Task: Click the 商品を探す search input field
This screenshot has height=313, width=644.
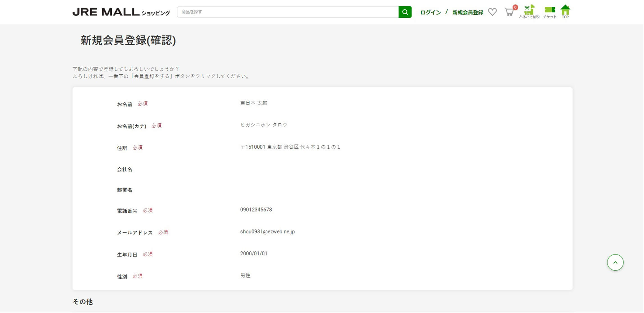Action: click(288, 12)
